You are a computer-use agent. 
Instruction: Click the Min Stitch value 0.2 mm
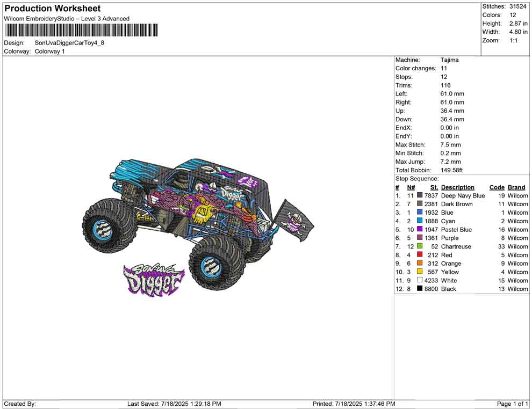(450, 153)
